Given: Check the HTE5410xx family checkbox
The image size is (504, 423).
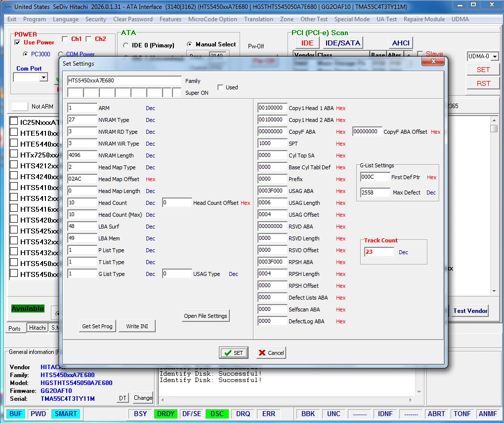Looking at the screenshot, I should tap(14, 132).
